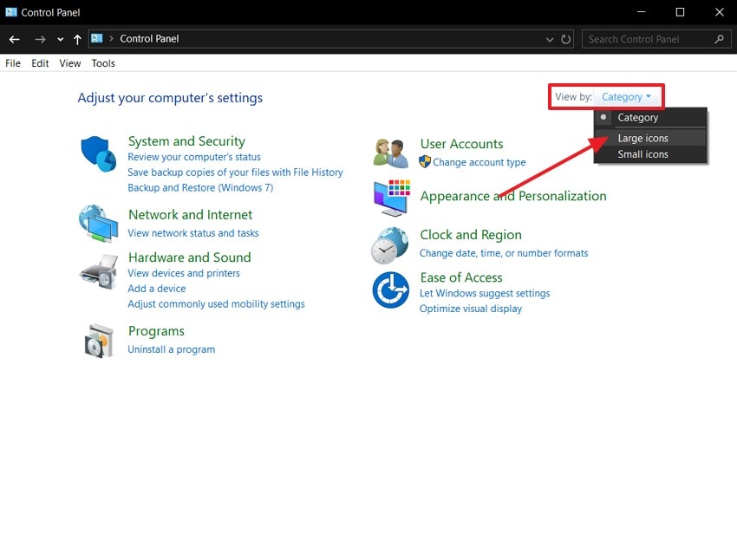The image size is (737, 560).
Task: Click Control Panel in the address bar
Action: pos(149,38)
